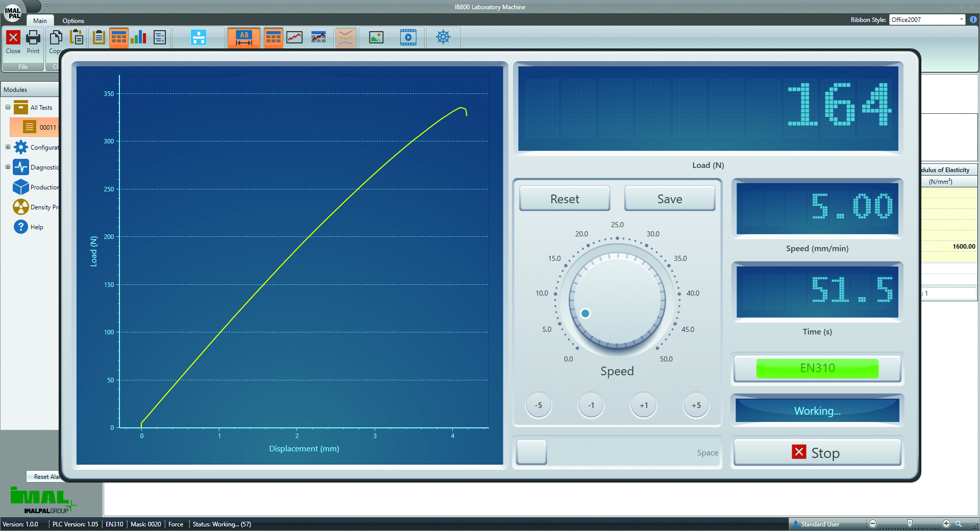The width and height of the screenshot is (980, 531).
Task: Click the picture icon in the ribbon
Action: [x=376, y=37]
